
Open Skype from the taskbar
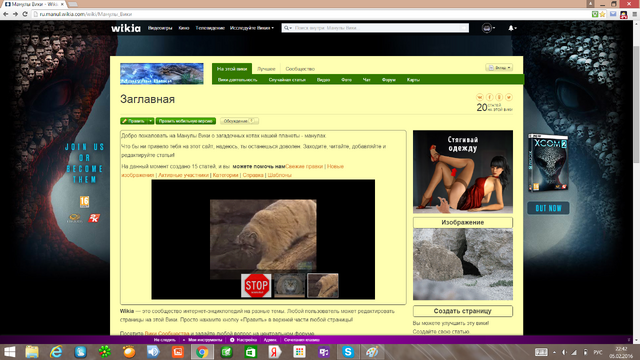[348, 352]
